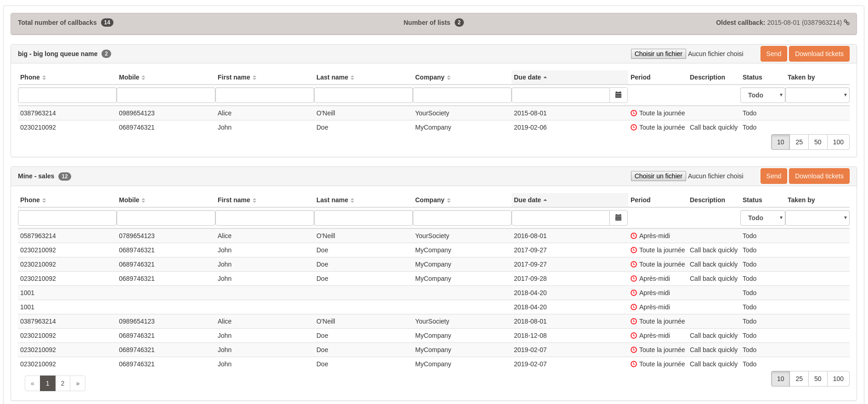Choose a file for big queue upload
Screen dimensions: 868x404
658,54
